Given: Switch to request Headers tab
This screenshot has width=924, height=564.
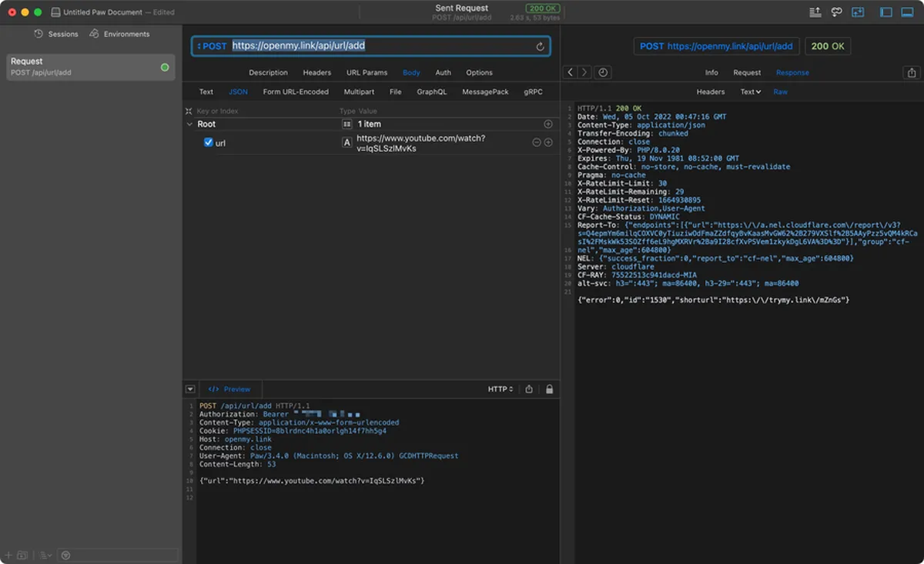Looking at the screenshot, I should 316,72.
